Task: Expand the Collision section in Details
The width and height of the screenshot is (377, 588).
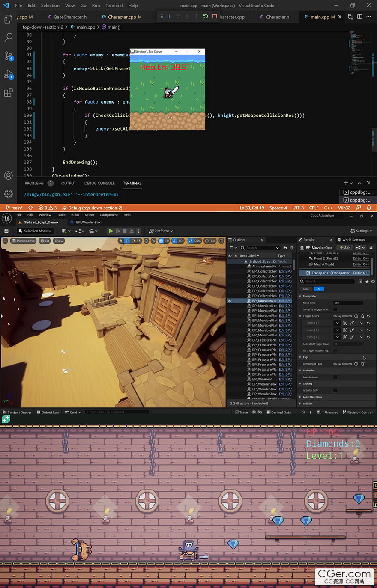Action: click(x=308, y=404)
